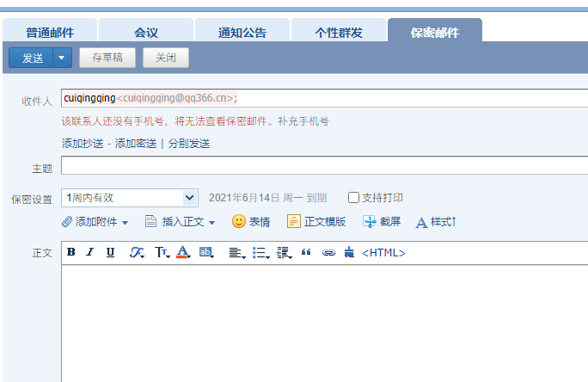Click the 补充手机号 link
This screenshot has height=382, width=588.
click(303, 121)
